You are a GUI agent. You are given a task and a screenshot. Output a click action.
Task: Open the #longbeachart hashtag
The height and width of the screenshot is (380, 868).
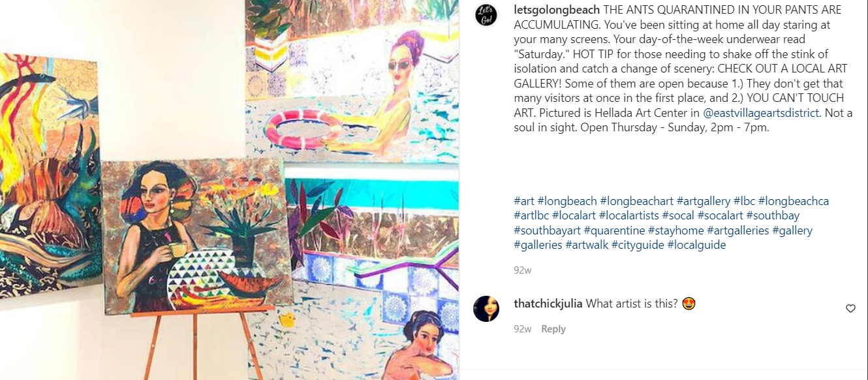[636, 201]
